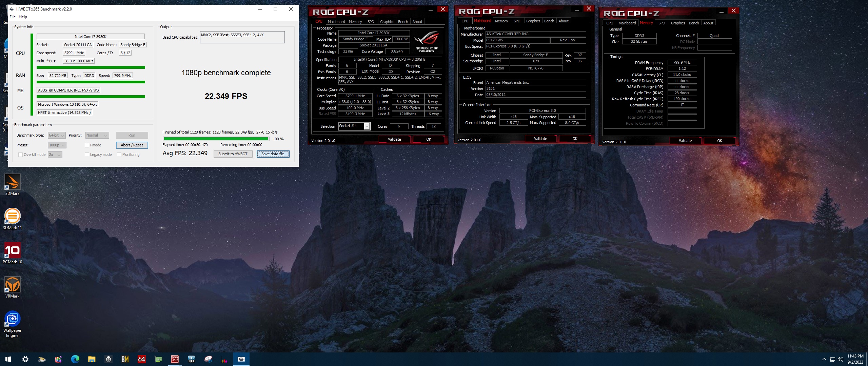Switch to Mainboard tab in first CPU-Z

point(336,22)
